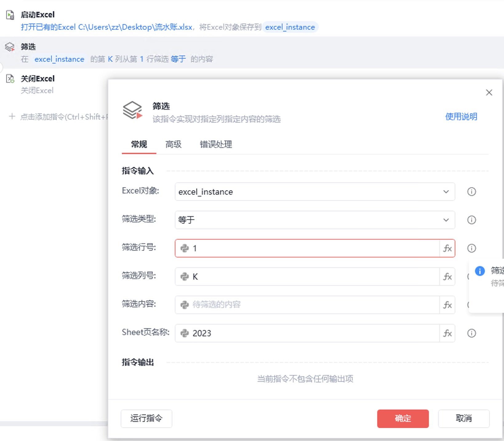
Task: Click 点击添加指令 to add a command
Action: (x=64, y=117)
